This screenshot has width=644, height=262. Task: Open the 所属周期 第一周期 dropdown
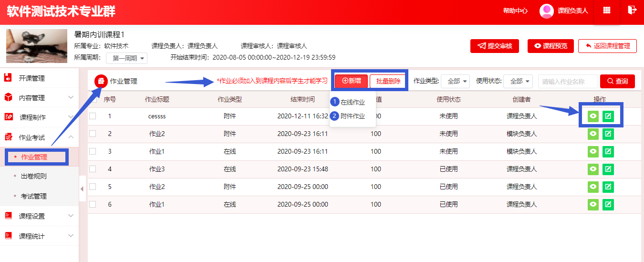126,58
